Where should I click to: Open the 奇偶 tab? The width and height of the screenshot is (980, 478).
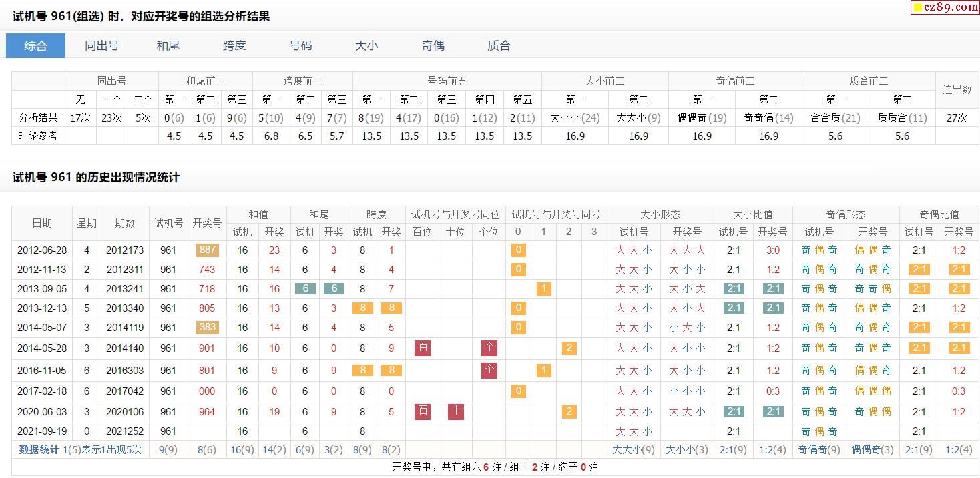click(x=433, y=45)
